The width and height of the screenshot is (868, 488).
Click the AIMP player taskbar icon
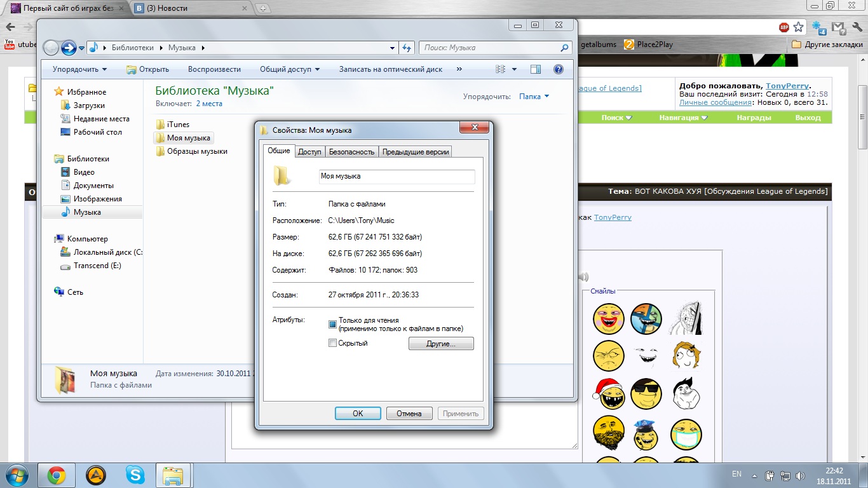96,475
